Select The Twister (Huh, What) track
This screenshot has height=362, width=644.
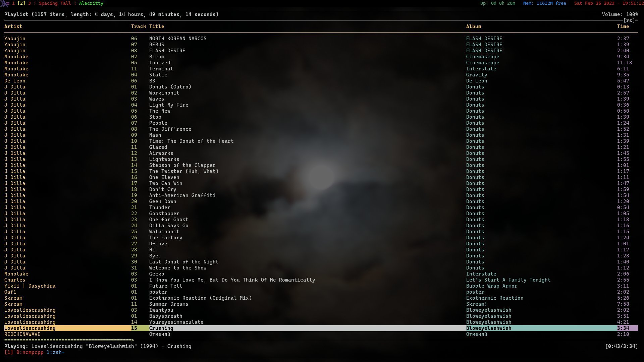coord(321,171)
